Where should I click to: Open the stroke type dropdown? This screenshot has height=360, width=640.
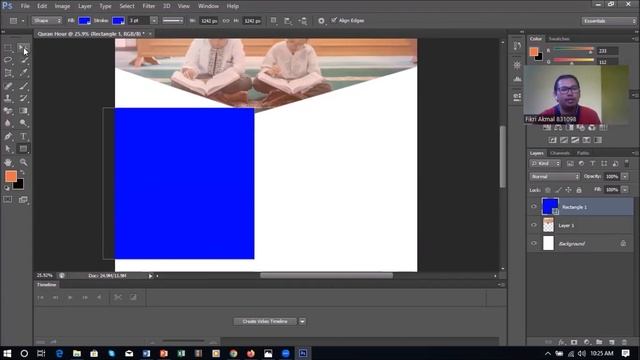[173, 20]
